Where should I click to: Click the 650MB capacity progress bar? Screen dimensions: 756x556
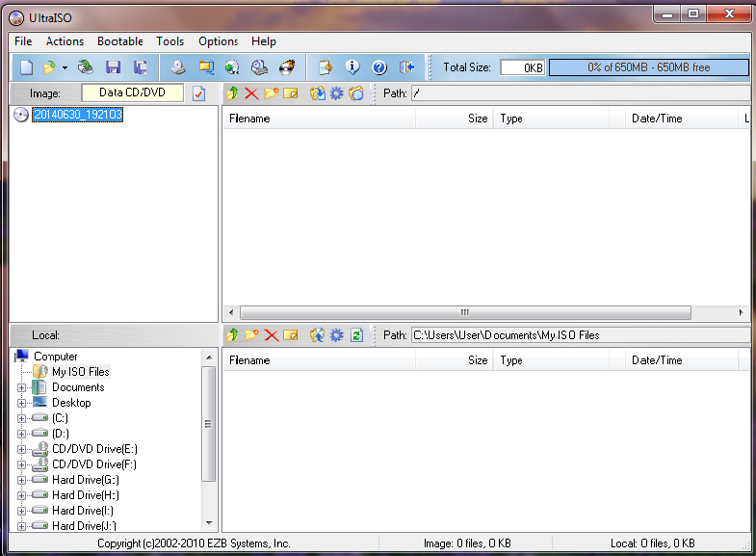648,67
